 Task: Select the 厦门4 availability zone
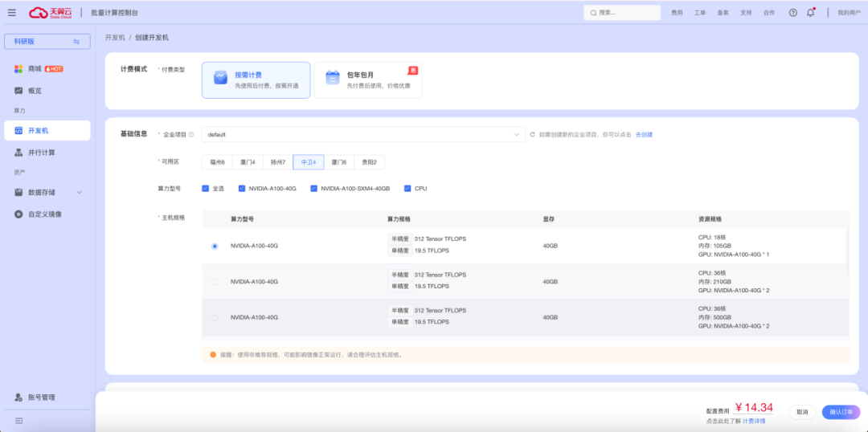(x=248, y=162)
